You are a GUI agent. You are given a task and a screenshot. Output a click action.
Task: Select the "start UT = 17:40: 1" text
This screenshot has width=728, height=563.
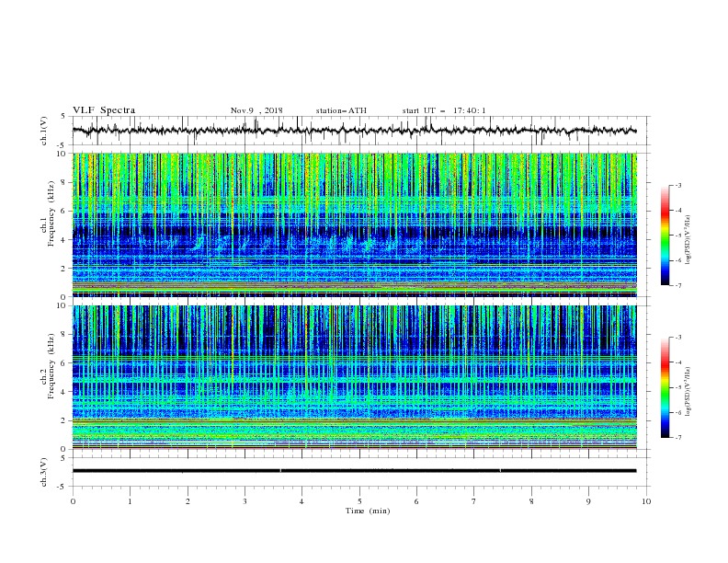click(x=444, y=110)
